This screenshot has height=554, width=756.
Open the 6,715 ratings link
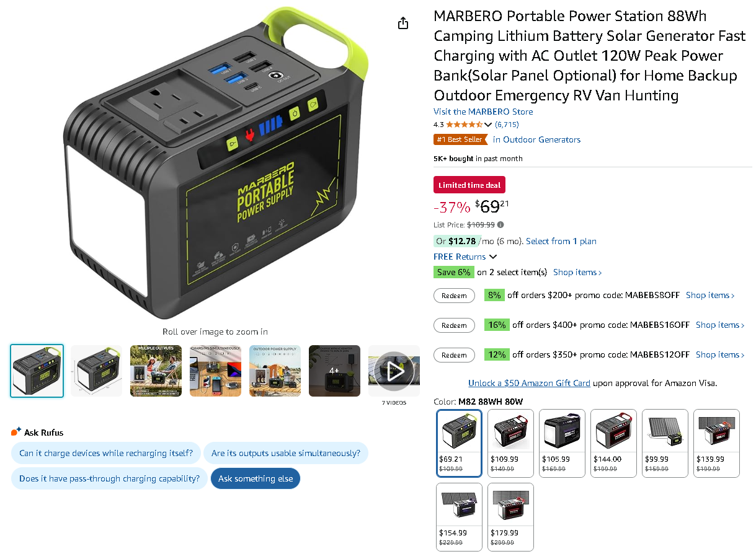pyautogui.click(x=507, y=125)
